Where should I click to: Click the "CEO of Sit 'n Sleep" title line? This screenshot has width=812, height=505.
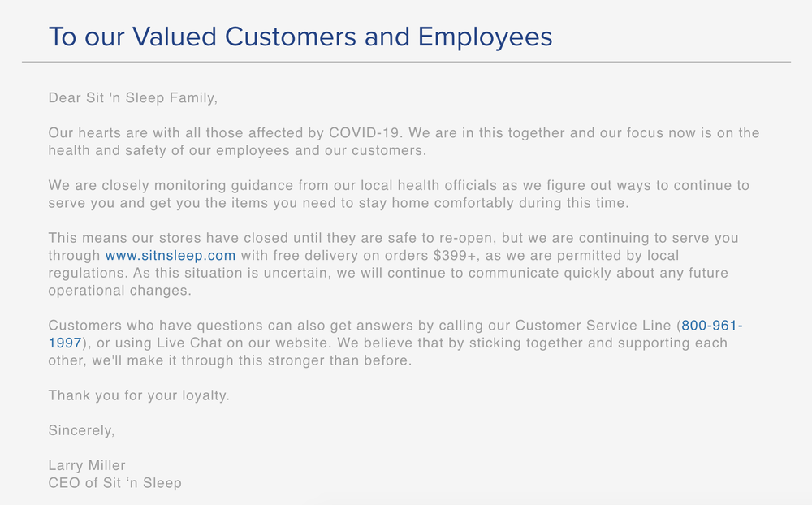pyautogui.click(x=114, y=483)
